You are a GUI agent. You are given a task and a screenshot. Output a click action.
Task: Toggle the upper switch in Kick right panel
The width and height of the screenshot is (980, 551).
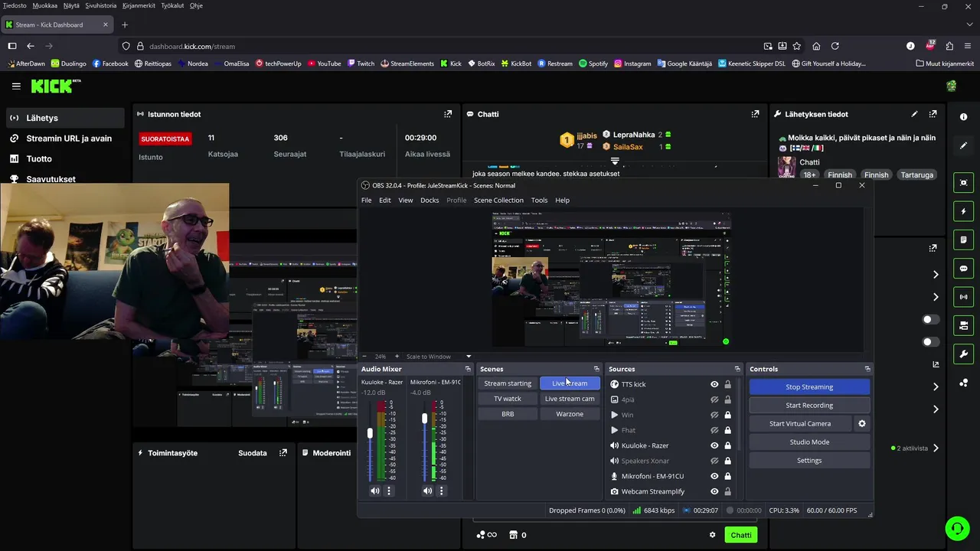(x=930, y=319)
